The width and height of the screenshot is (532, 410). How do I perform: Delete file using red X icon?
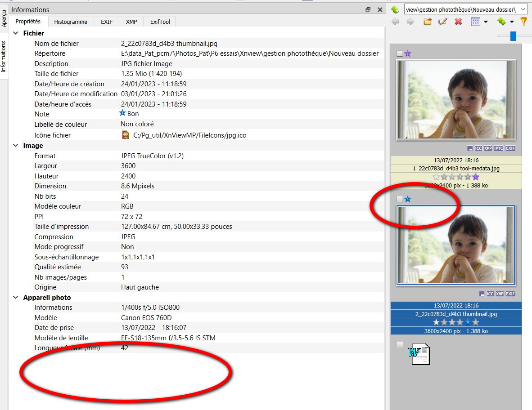coord(458,22)
